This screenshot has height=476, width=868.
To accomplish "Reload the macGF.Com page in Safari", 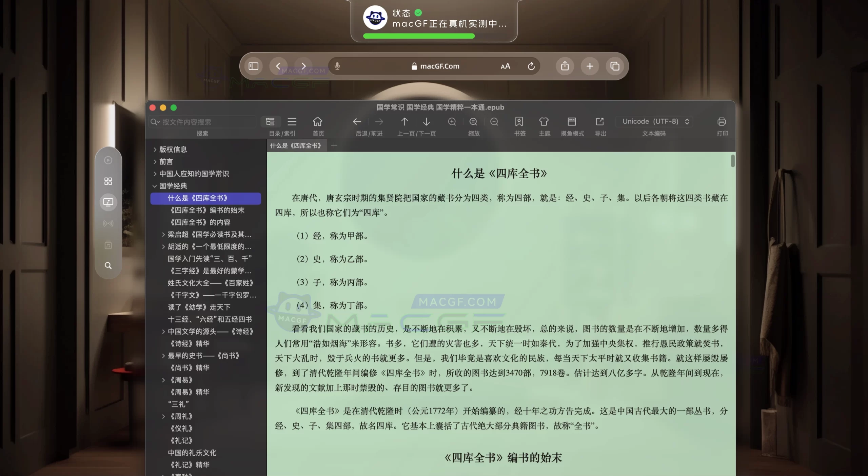I will tap(531, 66).
